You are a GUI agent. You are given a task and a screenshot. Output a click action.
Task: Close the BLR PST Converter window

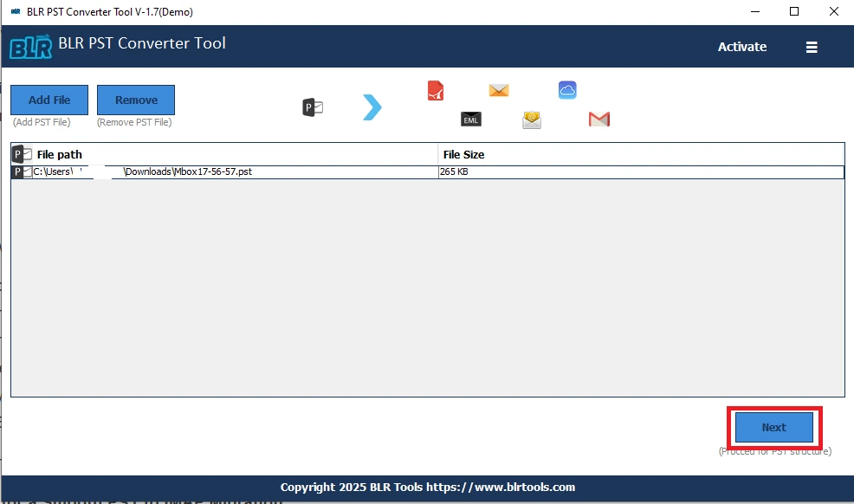[x=834, y=11]
